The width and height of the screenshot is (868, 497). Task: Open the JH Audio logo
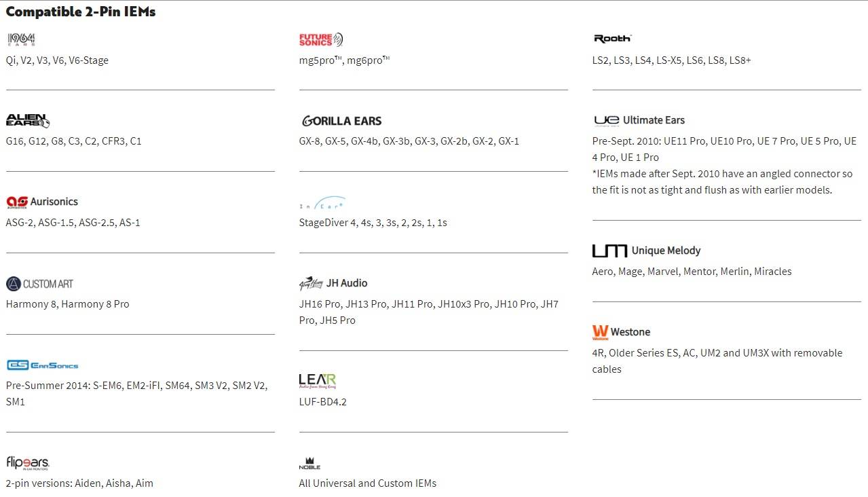click(x=333, y=283)
